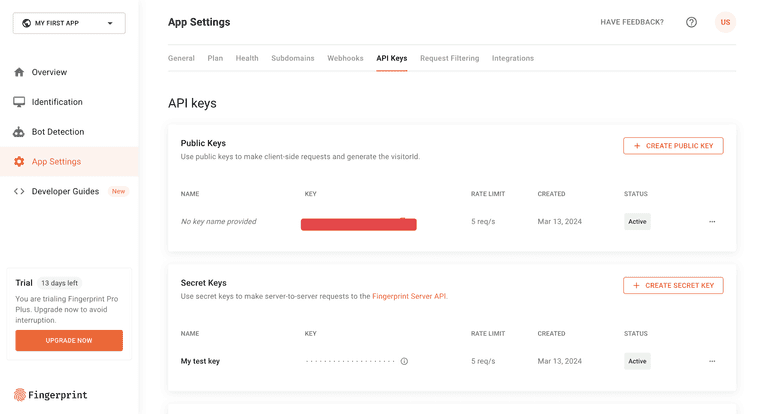Click the Create Secret Key button
The width and height of the screenshot is (766, 414).
(673, 285)
